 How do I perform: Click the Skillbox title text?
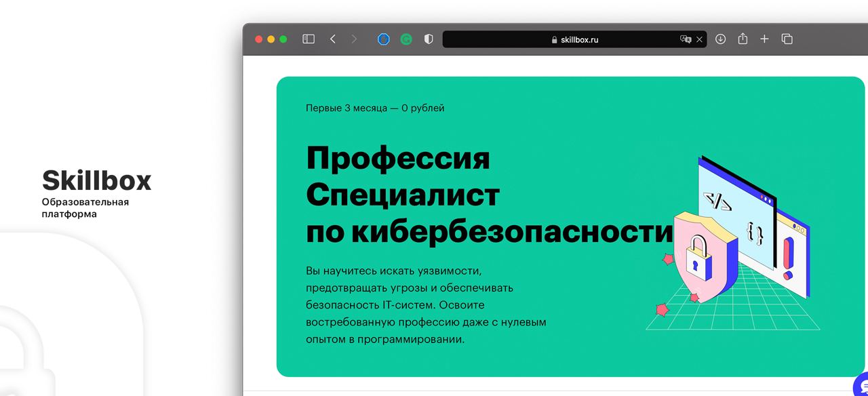96,180
